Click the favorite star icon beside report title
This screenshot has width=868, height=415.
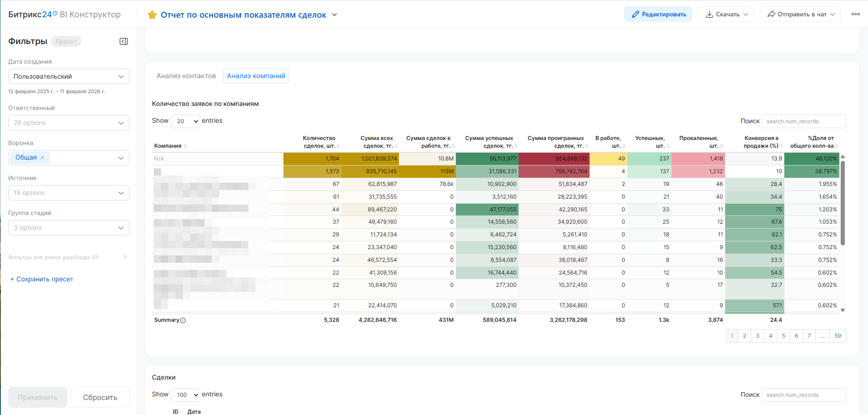152,15
